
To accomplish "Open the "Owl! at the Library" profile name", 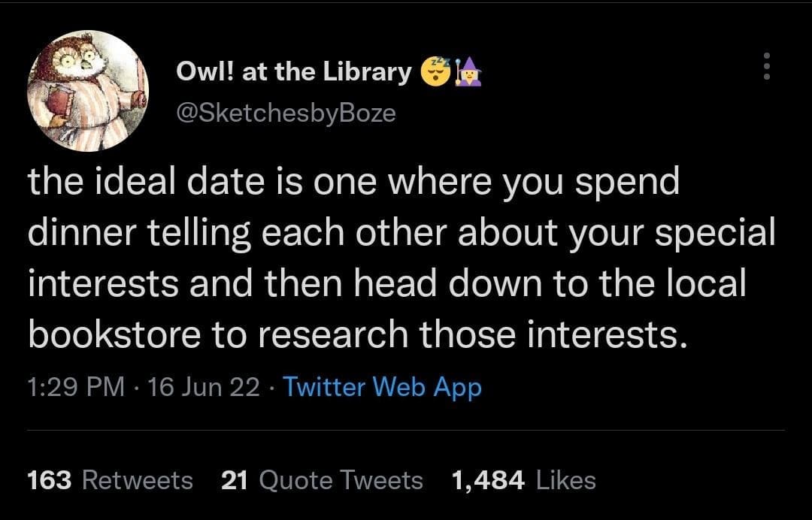I will click(x=294, y=71).
